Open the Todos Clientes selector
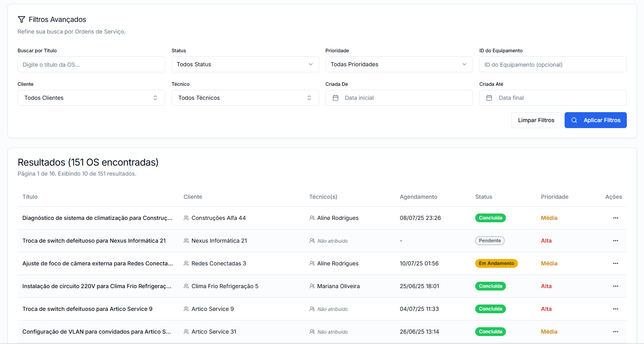The height and width of the screenshot is (344, 644). (x=91, y=98)
